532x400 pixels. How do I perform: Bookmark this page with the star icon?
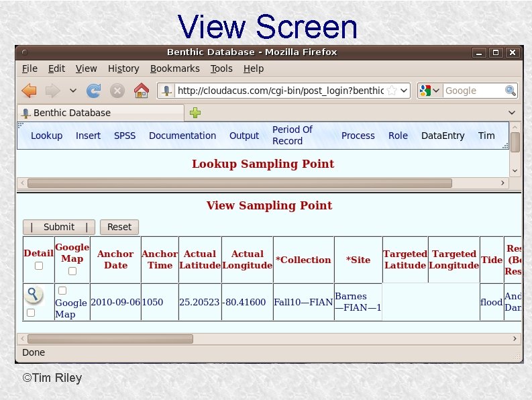392,91
